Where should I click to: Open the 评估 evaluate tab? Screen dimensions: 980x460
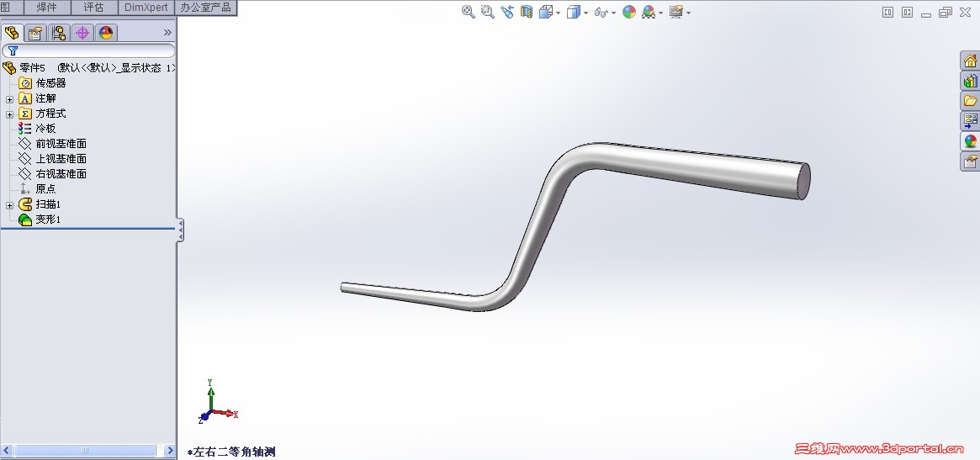point(93,8)
